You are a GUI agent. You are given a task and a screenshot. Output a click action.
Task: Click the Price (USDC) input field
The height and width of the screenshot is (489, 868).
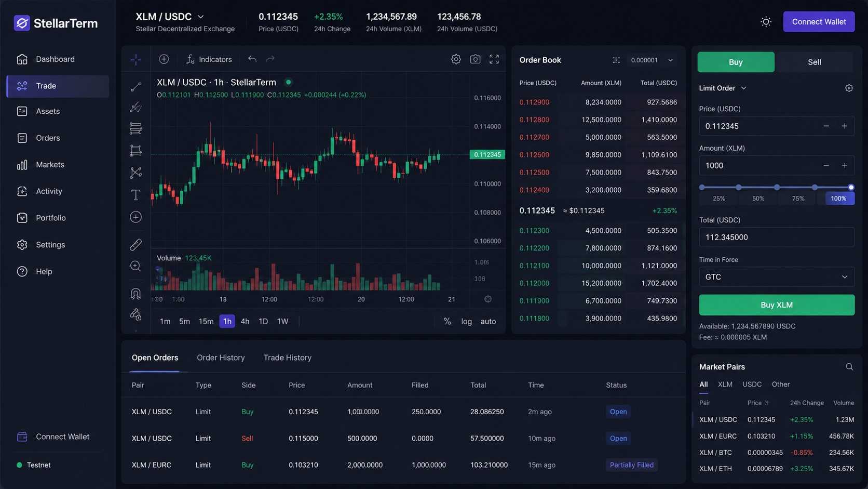coord(777,126)
